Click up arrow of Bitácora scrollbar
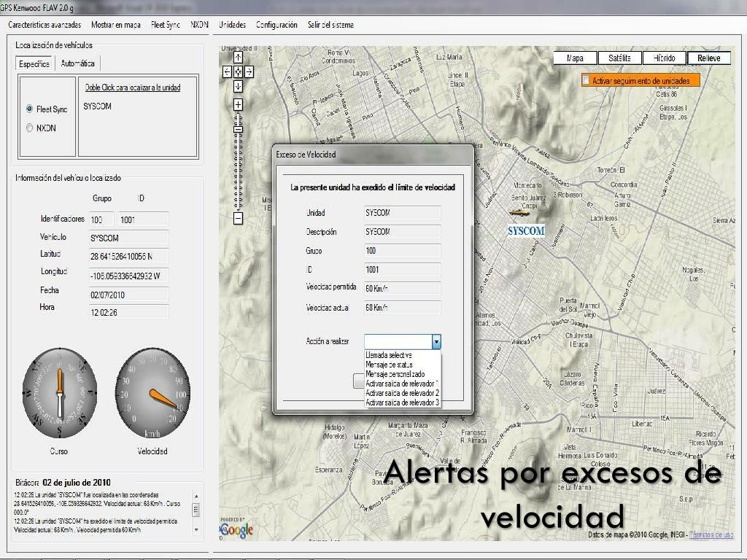Image resolution: width=747 pixels, height=560 pixels. (196, 497)
